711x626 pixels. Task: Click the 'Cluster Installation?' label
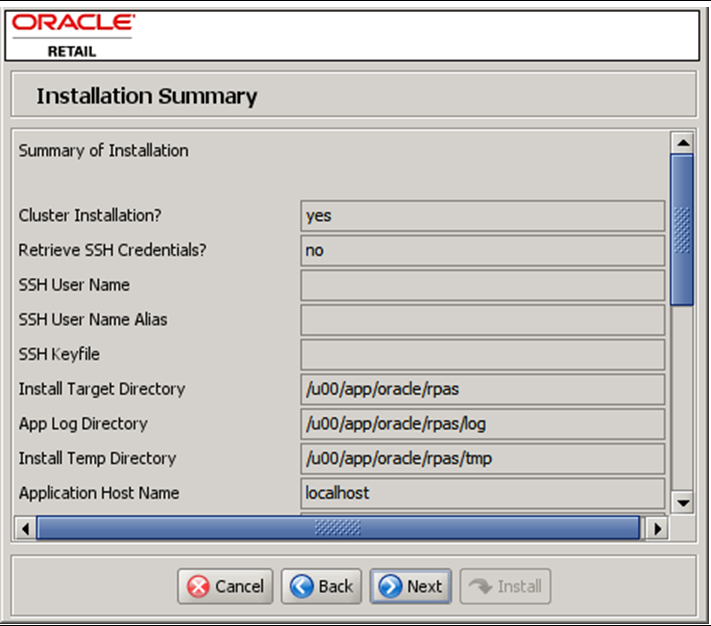coord(90,215)
